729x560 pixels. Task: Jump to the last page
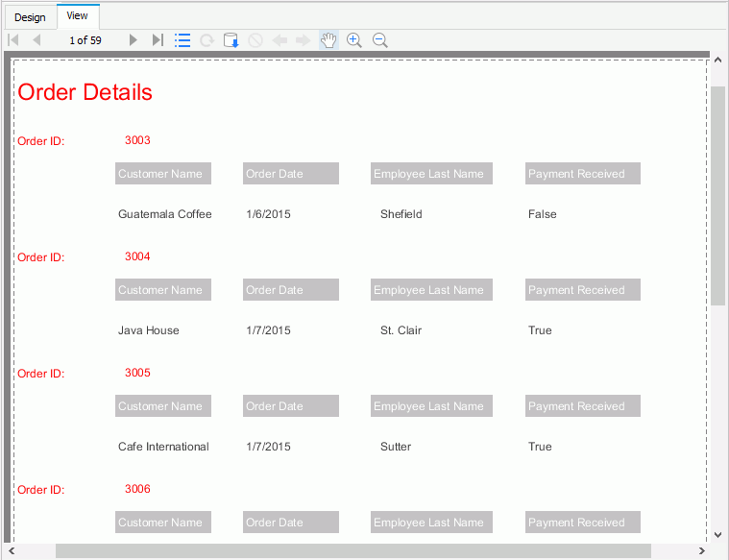pyautogui.click(x=158, y=40)
